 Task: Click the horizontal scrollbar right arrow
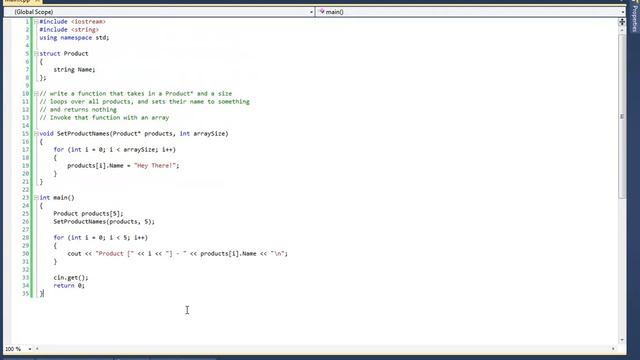click(613, 349)
